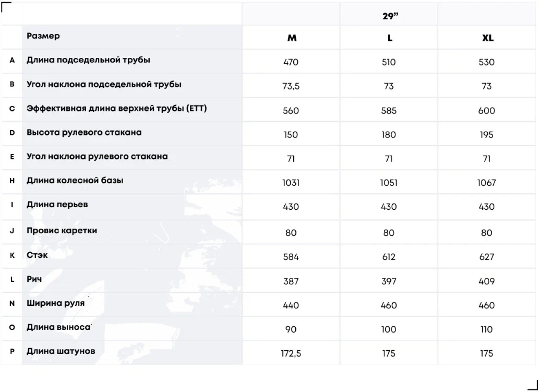Select the Провис каретки row label
This screenshot has width=540, height=392.
click(x=62, y=230)
